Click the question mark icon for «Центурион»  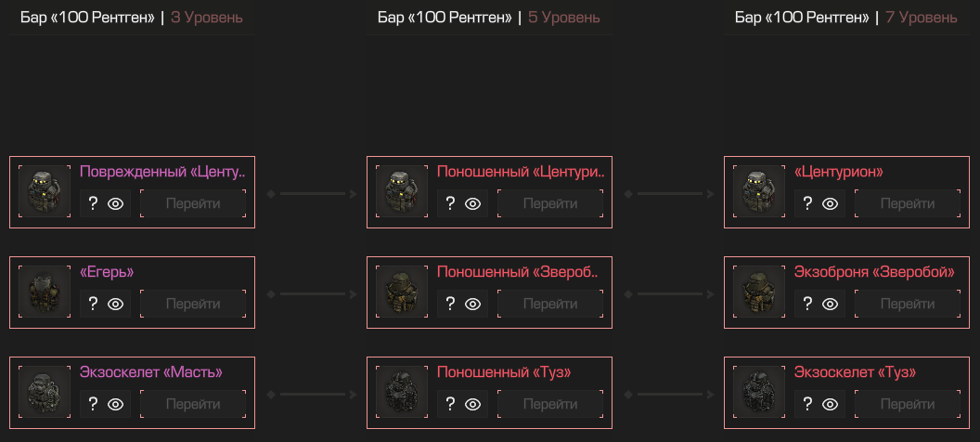click(807, 203)
